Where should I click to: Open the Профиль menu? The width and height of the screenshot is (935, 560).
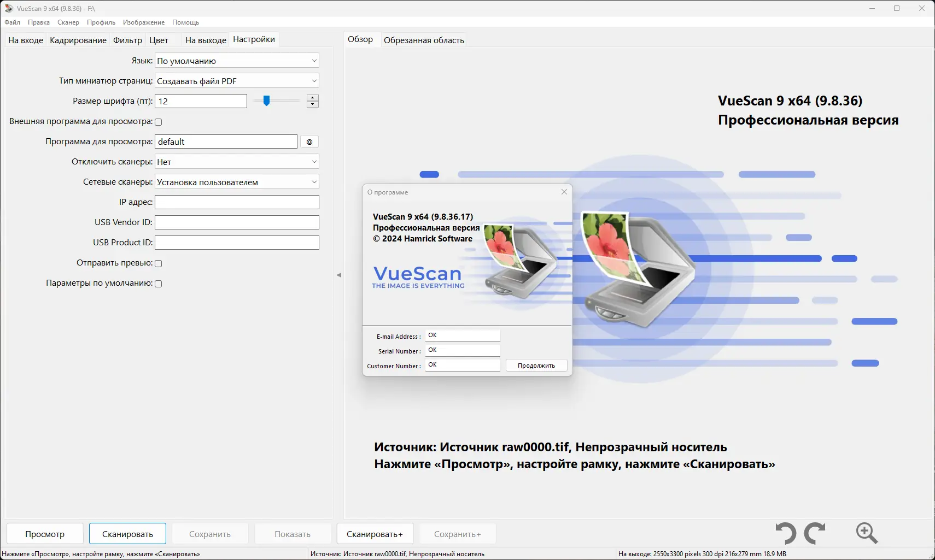point(101,22)
